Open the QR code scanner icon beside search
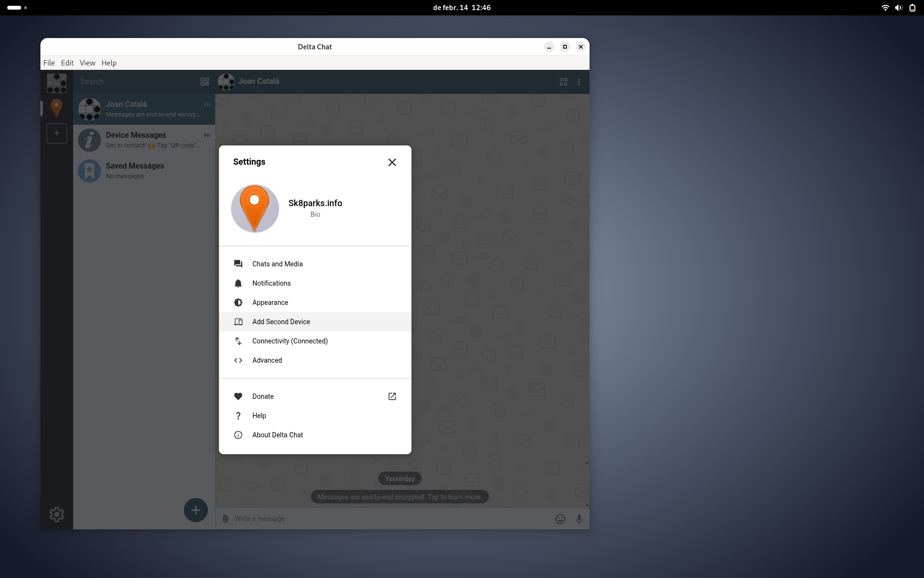924x578 pixels. pyautogui.click(x=205, y=81)
